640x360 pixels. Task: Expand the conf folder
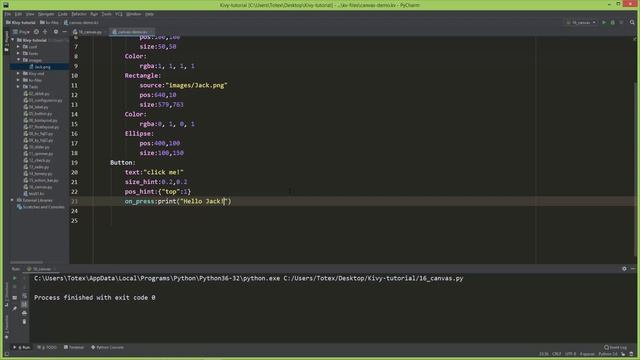(18, 47)
